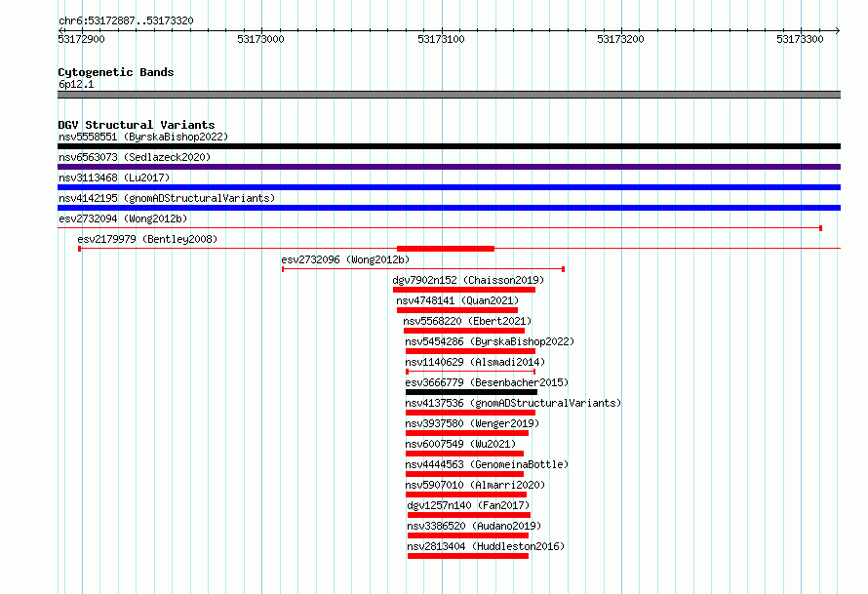Click the red nsv3937580 variant bar
This screenshot has width=868, height=594.
(x=467, y=433)
